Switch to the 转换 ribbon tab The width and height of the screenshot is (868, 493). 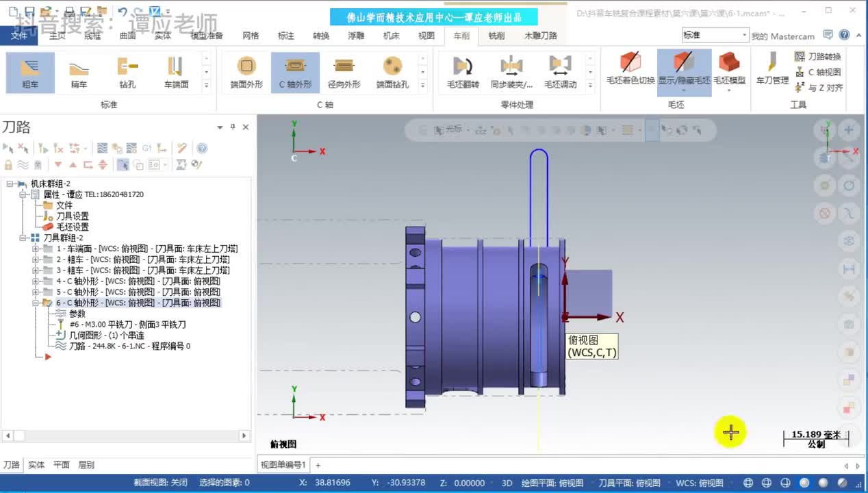pos(321,36)
